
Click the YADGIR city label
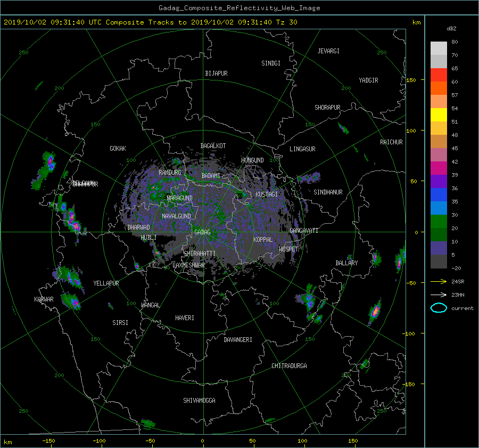368,80
